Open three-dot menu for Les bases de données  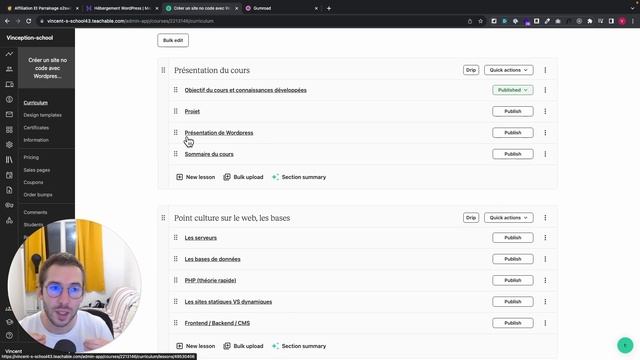coord(545,259)
